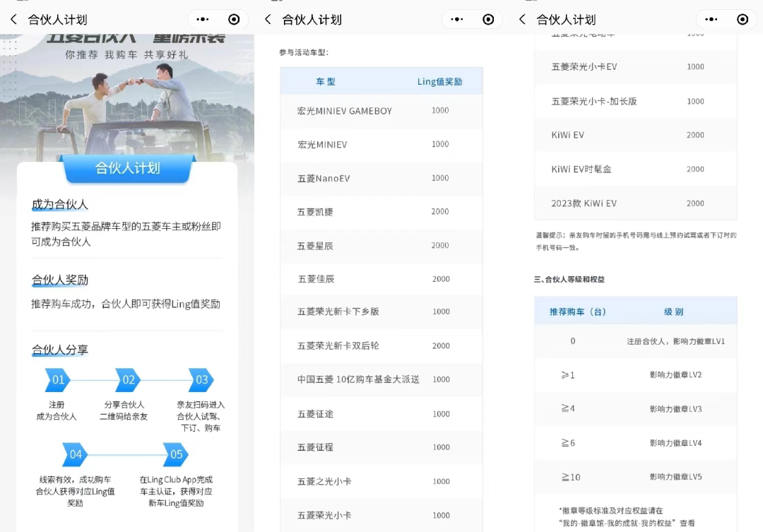Select the Ling值奖励 column header
This screenshot has width=763, height=532.
(x=439, y=81)
